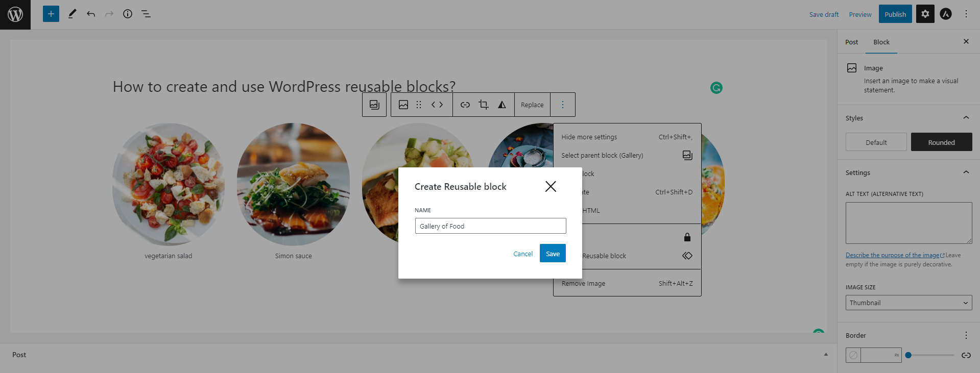Switch to the Block tab
The image size is (980, 373).
pos(881,42)
